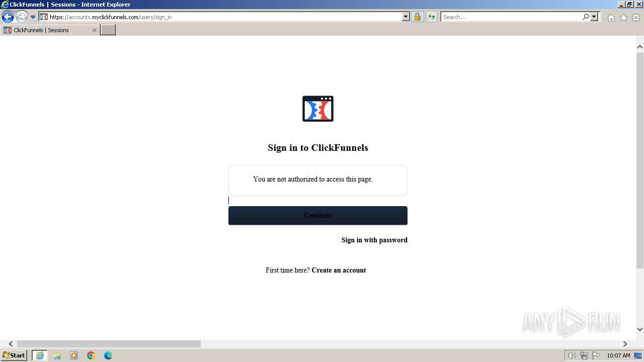Click the 'not authorized' message text
Viewport: 644px width, 362px height.
coord(313,179)
